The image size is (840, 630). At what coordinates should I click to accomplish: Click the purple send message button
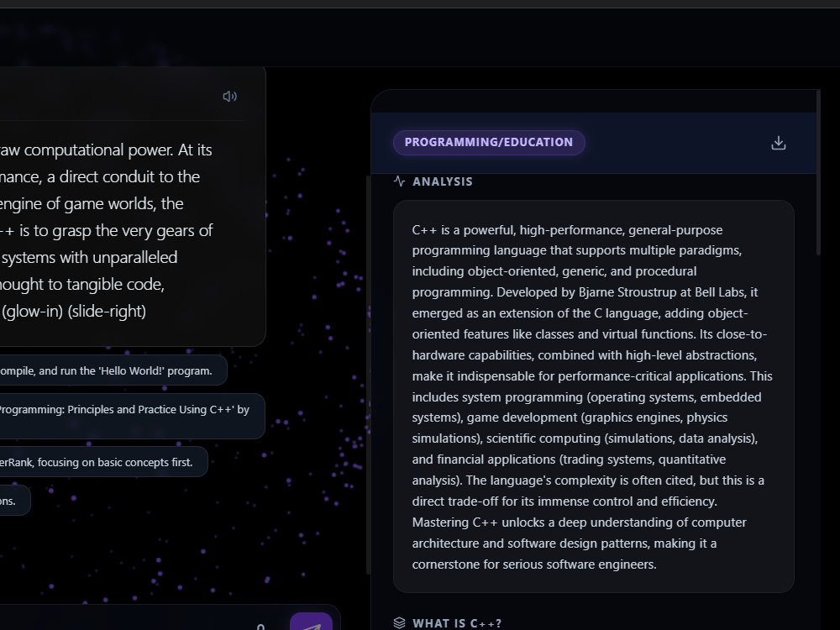click(312, 623)
